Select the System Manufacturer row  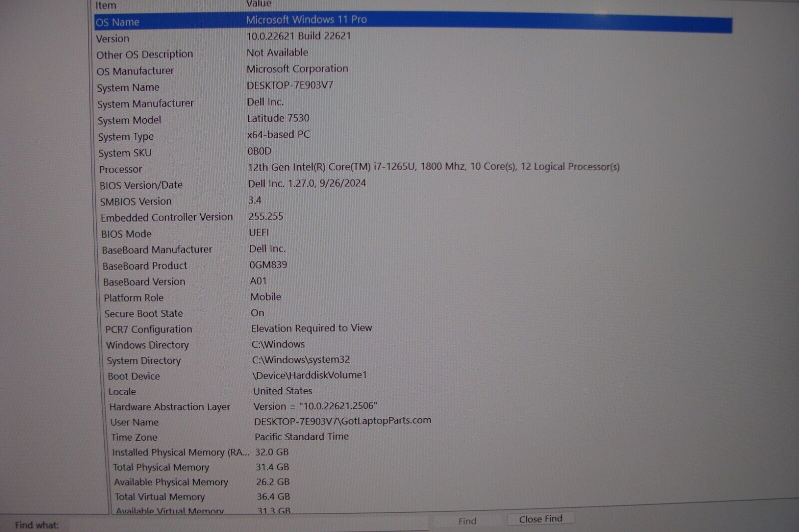click(x=145, y=104)
